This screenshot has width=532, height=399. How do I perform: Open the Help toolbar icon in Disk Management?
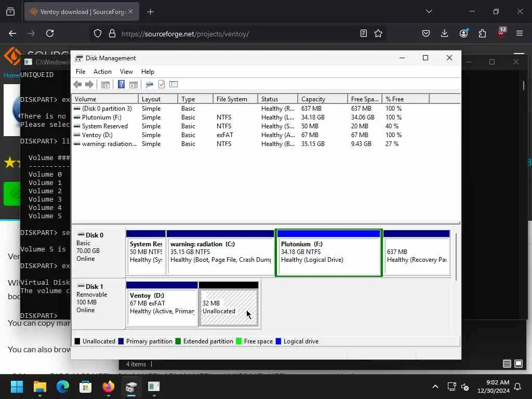pos(121,85)
